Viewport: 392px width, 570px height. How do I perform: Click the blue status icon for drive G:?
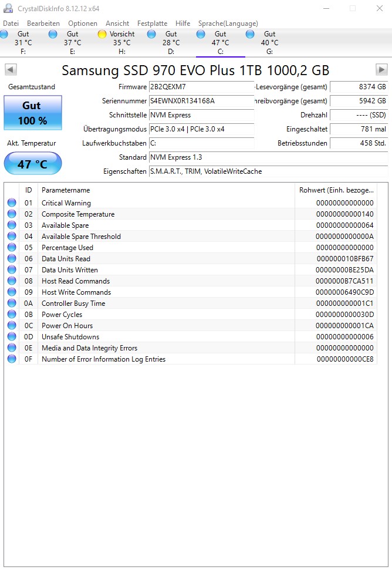[x=250, y=34]
